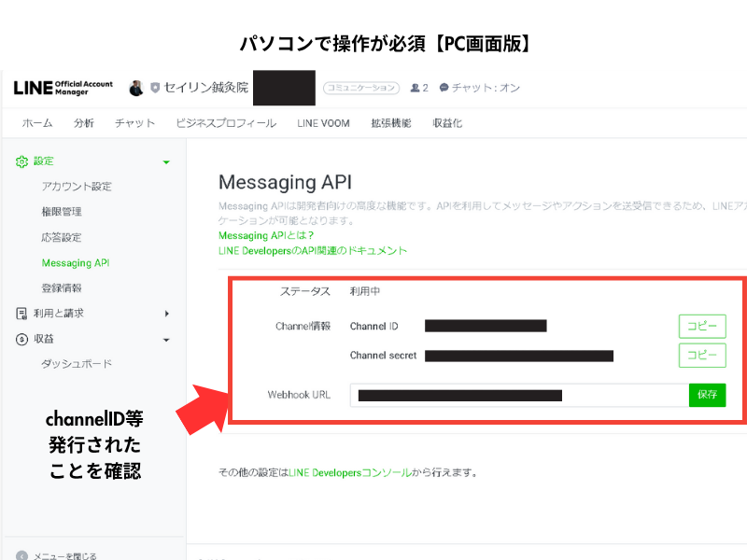Open the 拡張機能 tab
This screenshot has width=747, height=560.
(x=390, y=123)
